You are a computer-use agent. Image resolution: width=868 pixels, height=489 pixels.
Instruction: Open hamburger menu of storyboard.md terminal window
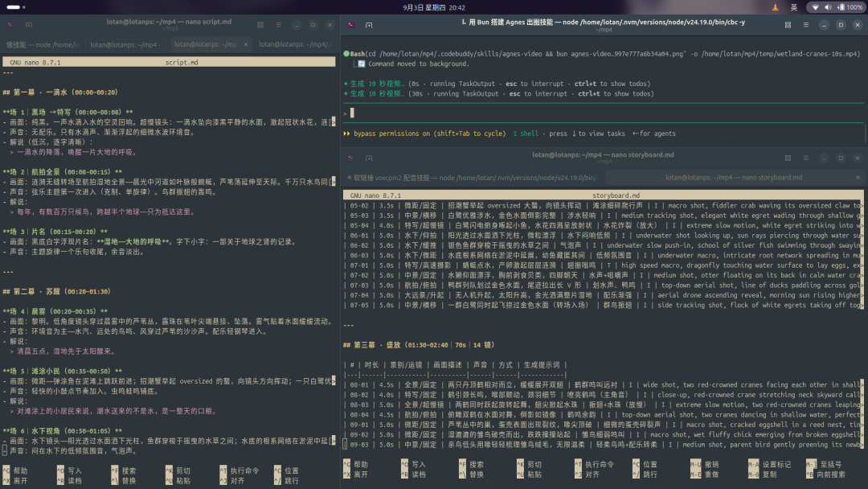coord(806,158)
